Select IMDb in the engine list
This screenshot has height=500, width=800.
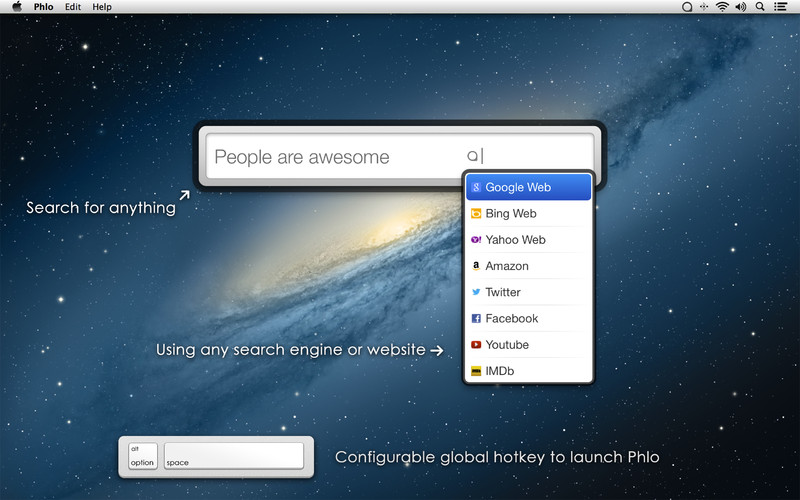click(528, 371)
